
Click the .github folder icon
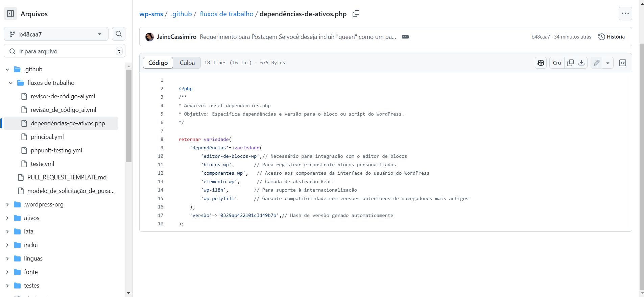[x=17, y=69]
